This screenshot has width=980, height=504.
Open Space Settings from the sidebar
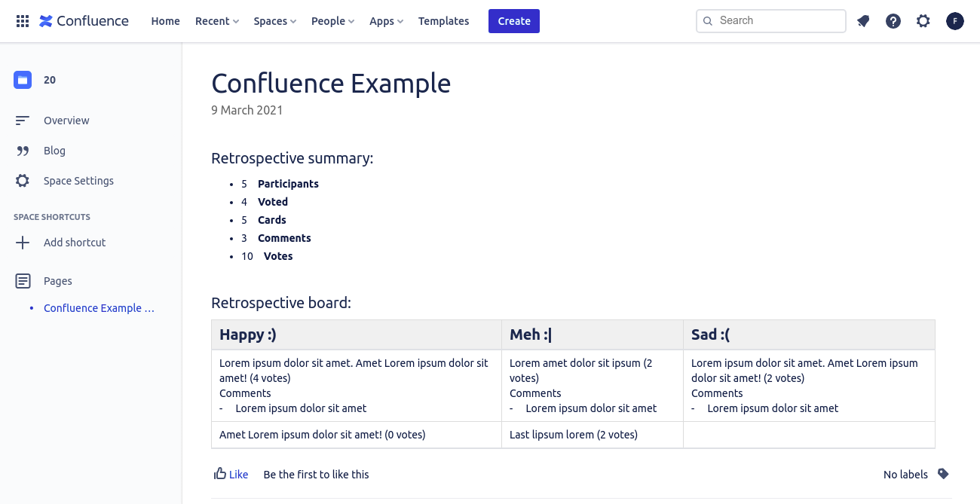click(78, 180)
